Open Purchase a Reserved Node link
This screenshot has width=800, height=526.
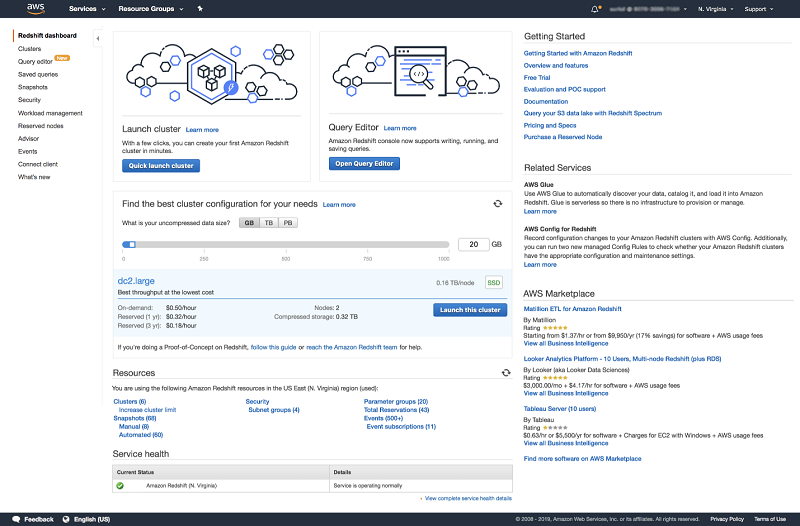(x=563, y=137)
